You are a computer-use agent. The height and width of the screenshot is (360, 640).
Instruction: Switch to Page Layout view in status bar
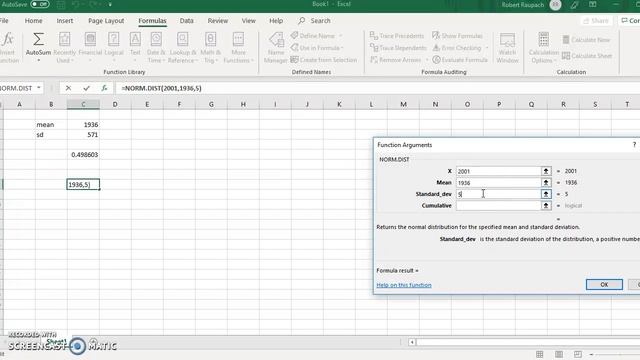click(x=559, y=354)
